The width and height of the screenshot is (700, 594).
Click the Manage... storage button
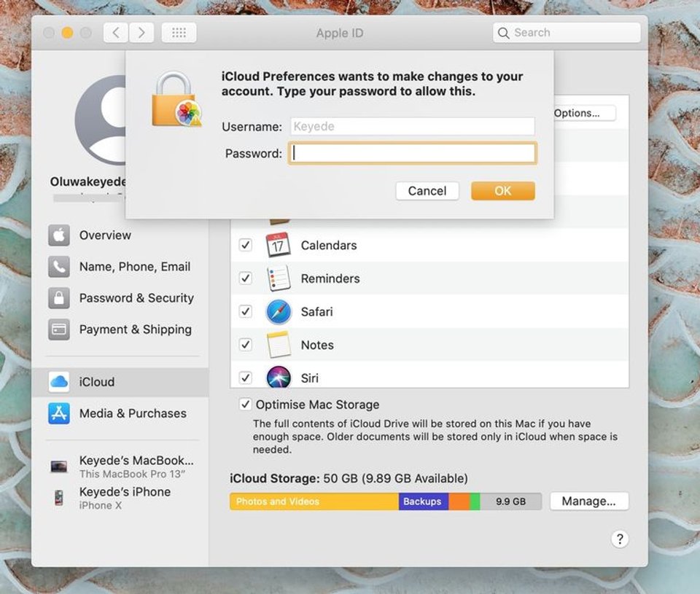point(589,501)
